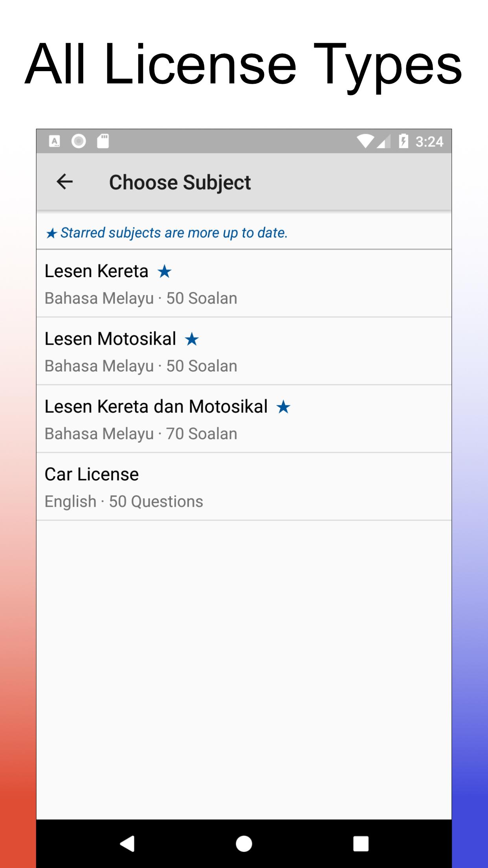Select the Lesen Kereta subject
488x868 pixels.
244,283
